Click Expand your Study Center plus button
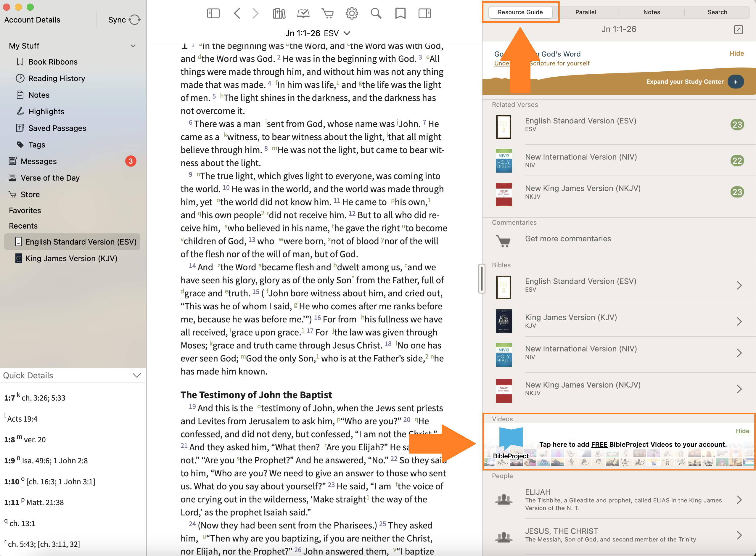Image resolution: width=756 pixels, height=556 pixels. [x=736, y=82]
